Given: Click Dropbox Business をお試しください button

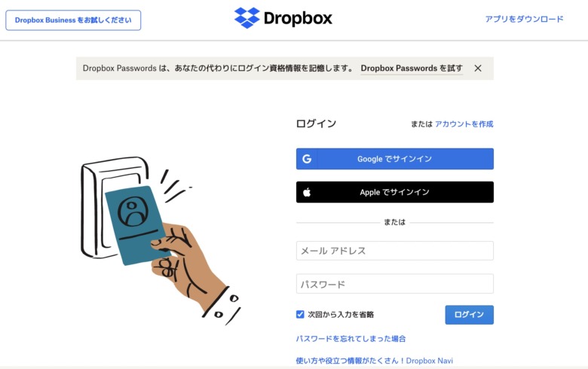Looking at the screenshot, I should pyautogui.click(x=73, y=20).
